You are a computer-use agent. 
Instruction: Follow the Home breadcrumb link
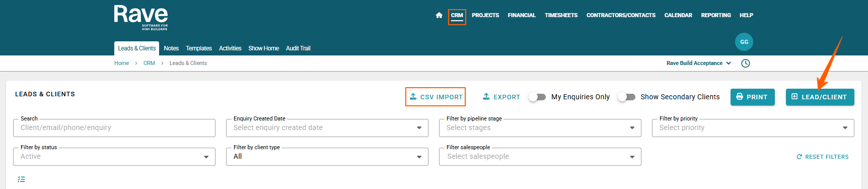121,63
